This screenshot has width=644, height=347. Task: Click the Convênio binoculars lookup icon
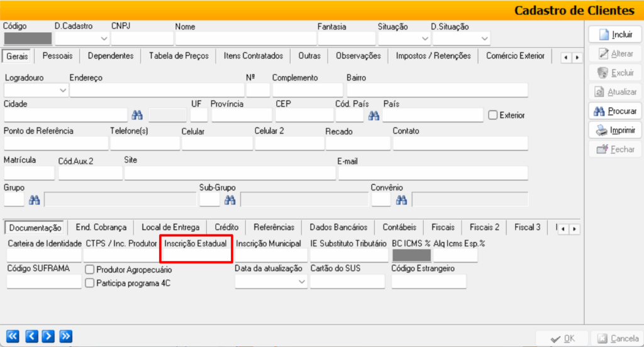coord(401,200)
